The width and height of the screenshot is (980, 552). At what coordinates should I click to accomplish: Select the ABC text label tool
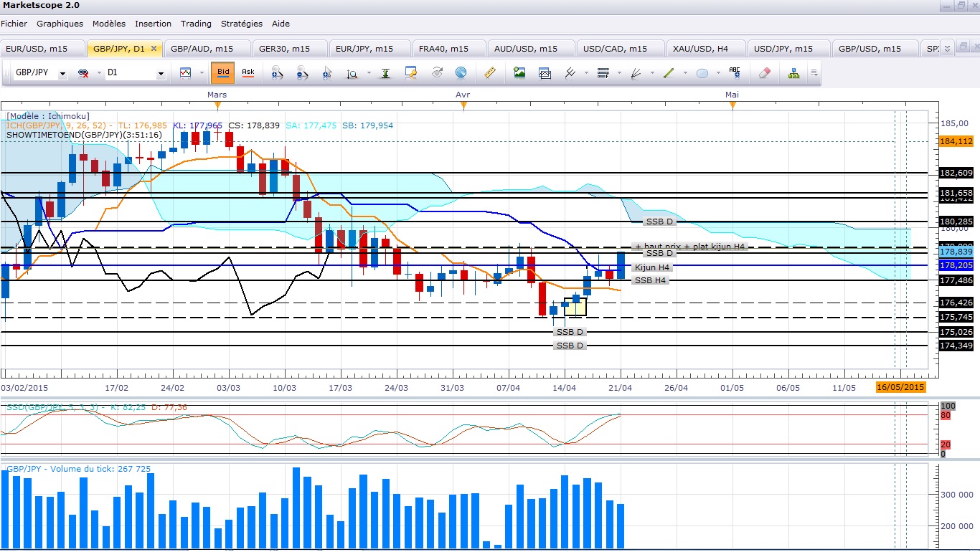[735, 73]
